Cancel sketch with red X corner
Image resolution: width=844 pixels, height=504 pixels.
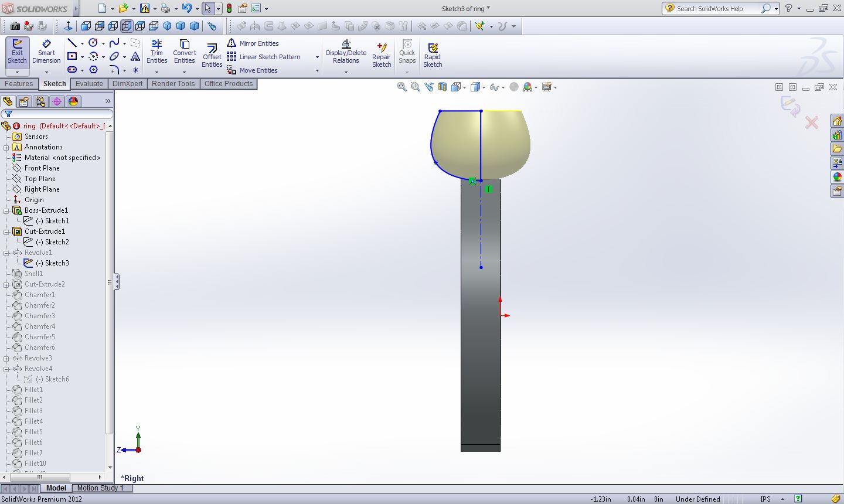812,122
